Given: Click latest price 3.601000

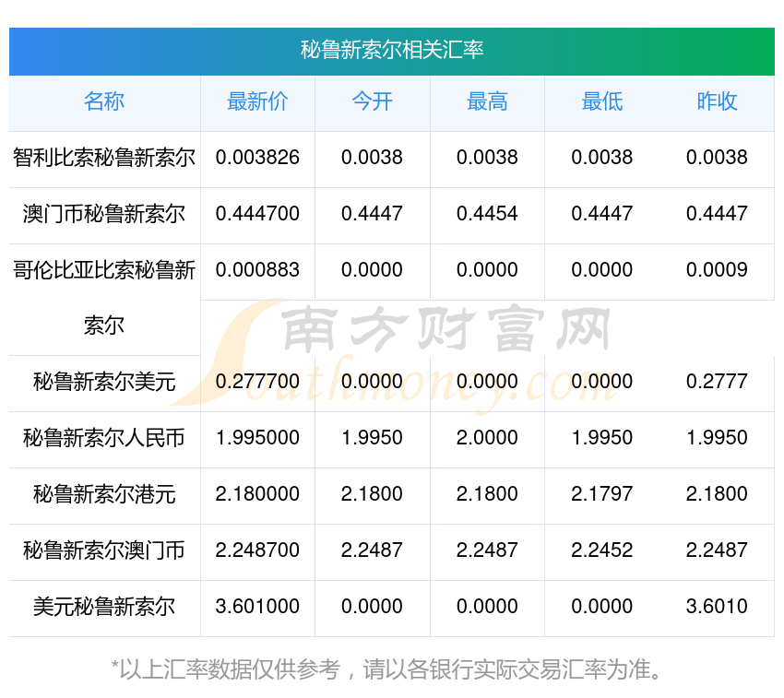Looking at the screenshot, I should tap(257, 607).
